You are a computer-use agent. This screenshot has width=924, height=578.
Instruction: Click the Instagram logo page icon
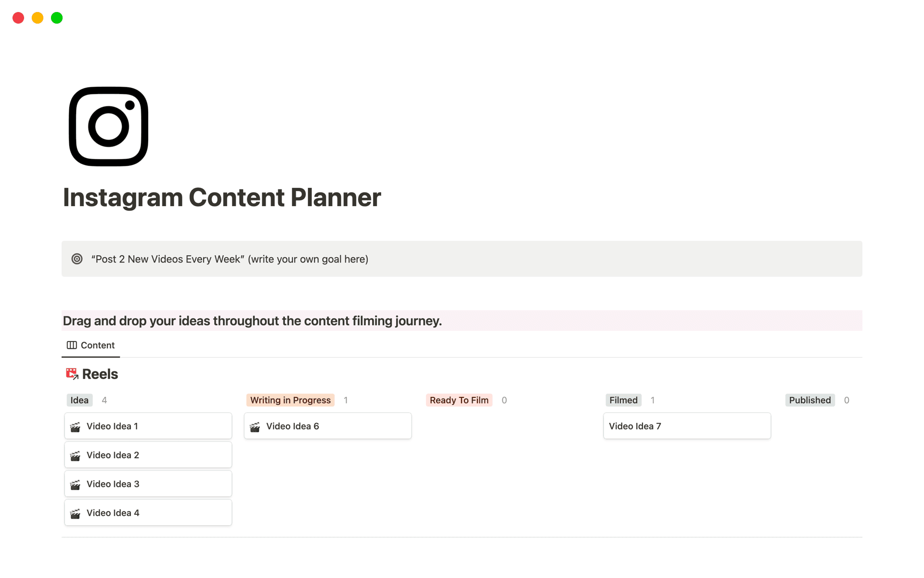point(108,126)
